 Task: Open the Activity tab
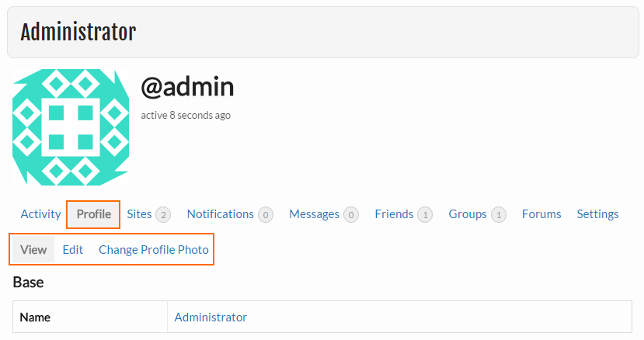(40, 214)
